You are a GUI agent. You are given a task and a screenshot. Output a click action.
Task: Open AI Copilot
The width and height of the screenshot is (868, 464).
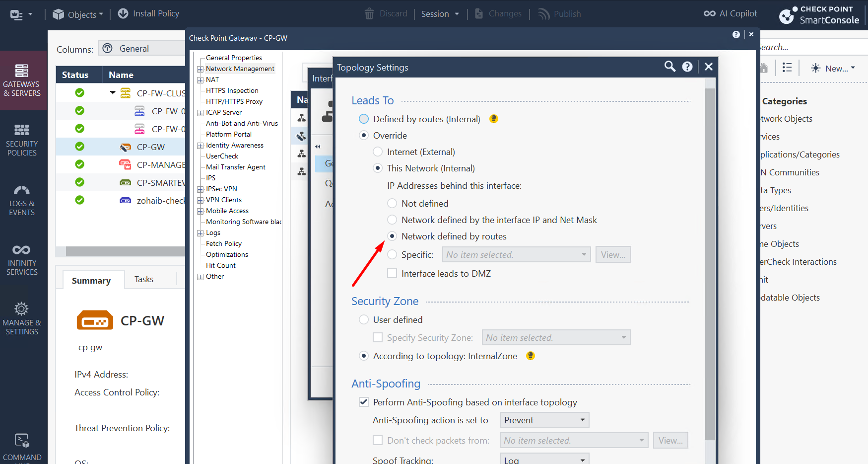point(731,14)
